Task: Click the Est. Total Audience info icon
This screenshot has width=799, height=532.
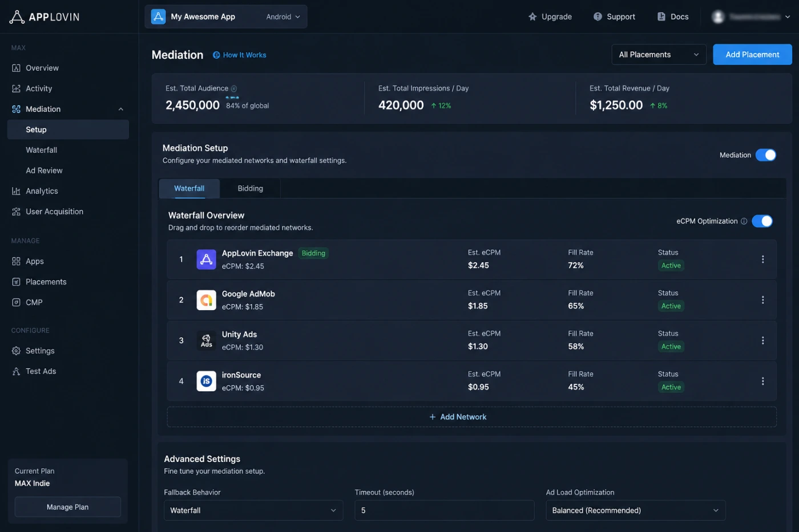Action: tap(234, 88)
